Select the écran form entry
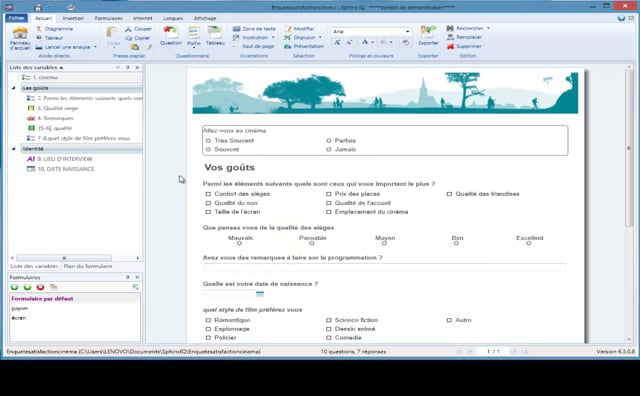640x396 pixels. (x=19, y=318)
